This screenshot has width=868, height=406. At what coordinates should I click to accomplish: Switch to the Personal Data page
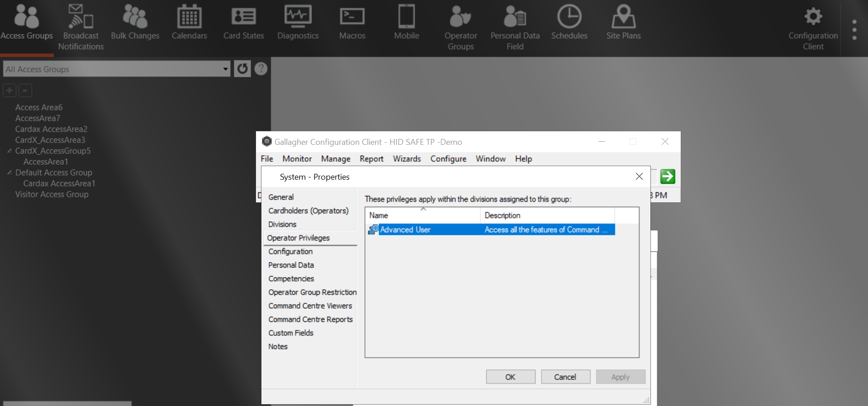tap(291, 265)
